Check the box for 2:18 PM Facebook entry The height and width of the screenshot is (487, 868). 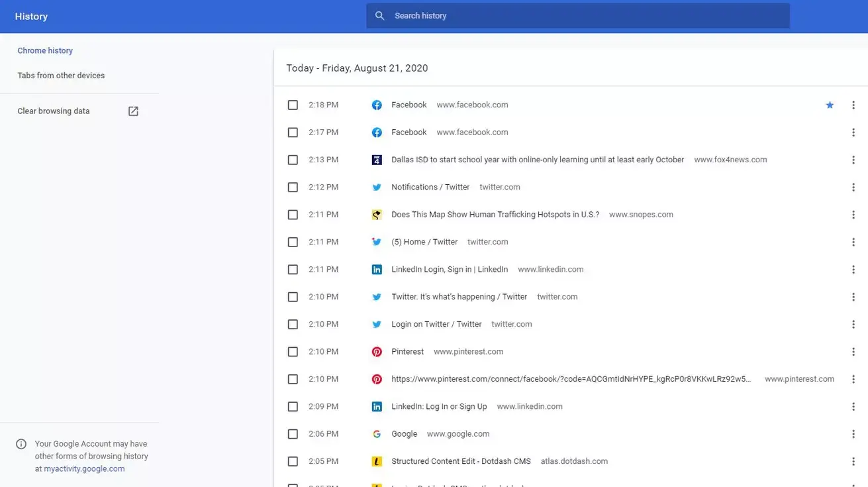click(293, 105)
